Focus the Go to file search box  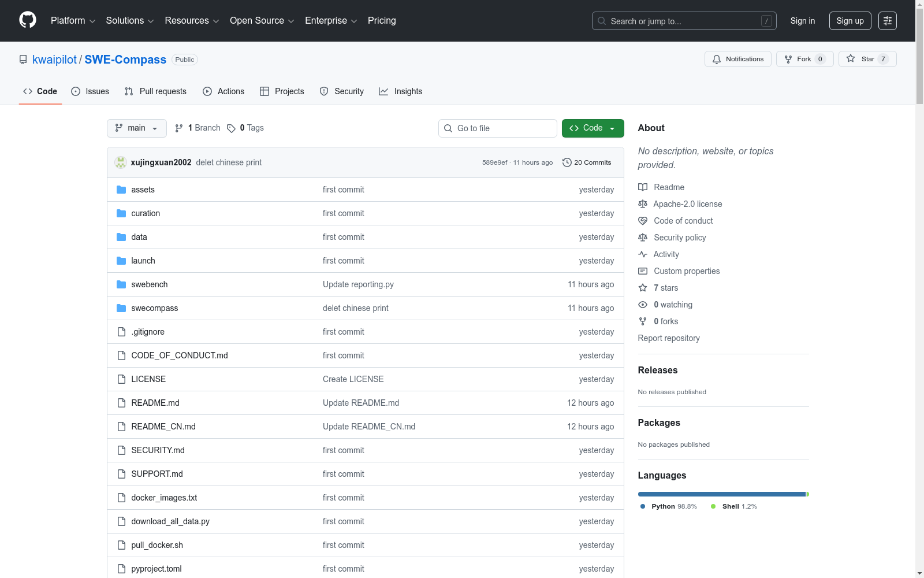[498, 128]
